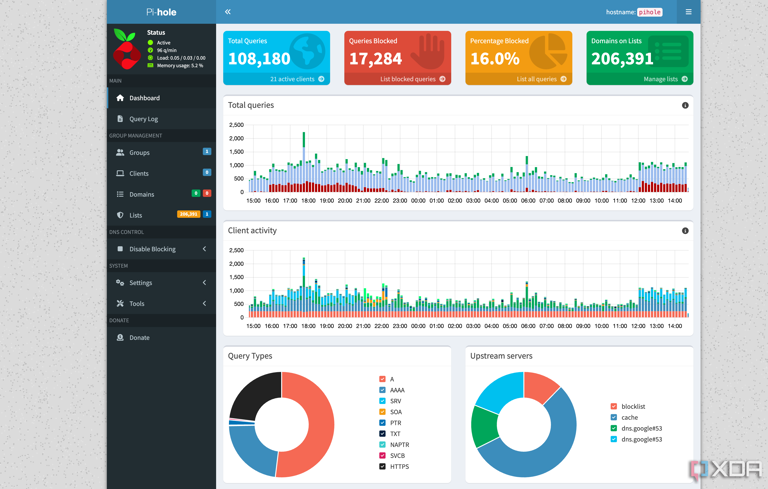Expand the Tools submenu
768x489 pixels.
pyautogui.click(x=204, y=304)
